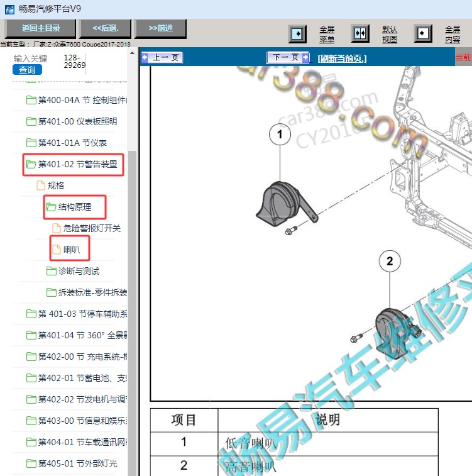The image size is (472, 476).
Task: Expand 第401-03 节停车辅助系 folder
Action: point(77,314)
